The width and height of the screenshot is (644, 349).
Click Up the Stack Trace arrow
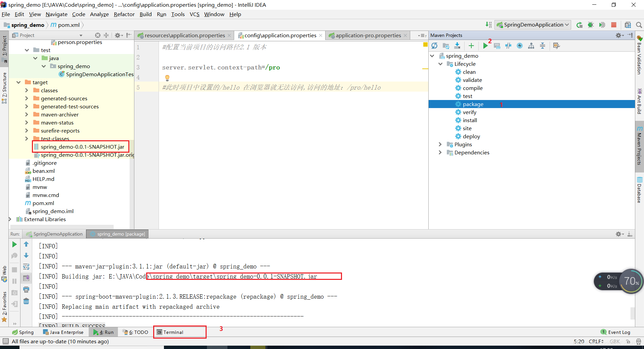(x=26, y=244)
